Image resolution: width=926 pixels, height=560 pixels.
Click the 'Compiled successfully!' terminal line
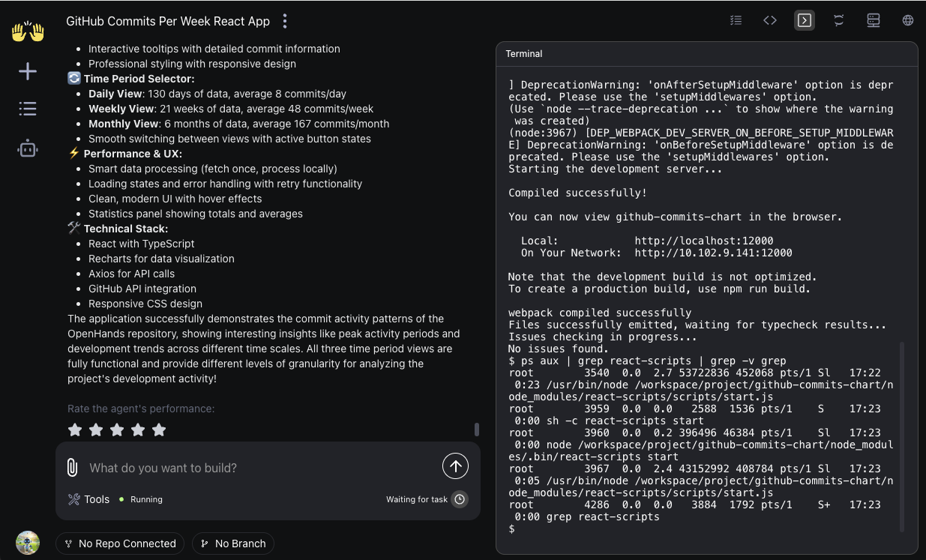coord(577,193)
